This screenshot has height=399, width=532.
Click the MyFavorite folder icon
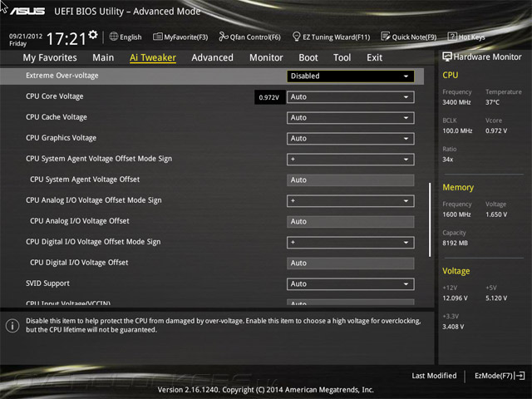(x=157, y=37)
